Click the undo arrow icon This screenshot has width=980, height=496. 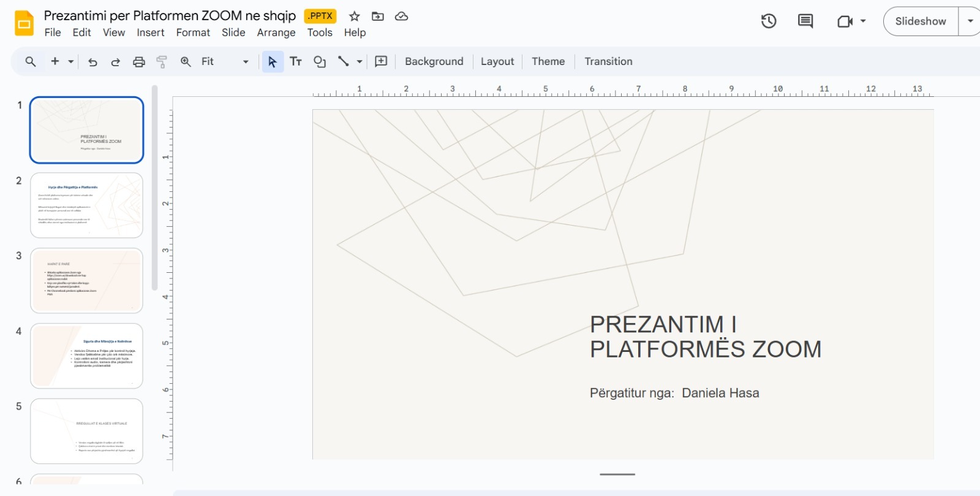click(92, 61)
